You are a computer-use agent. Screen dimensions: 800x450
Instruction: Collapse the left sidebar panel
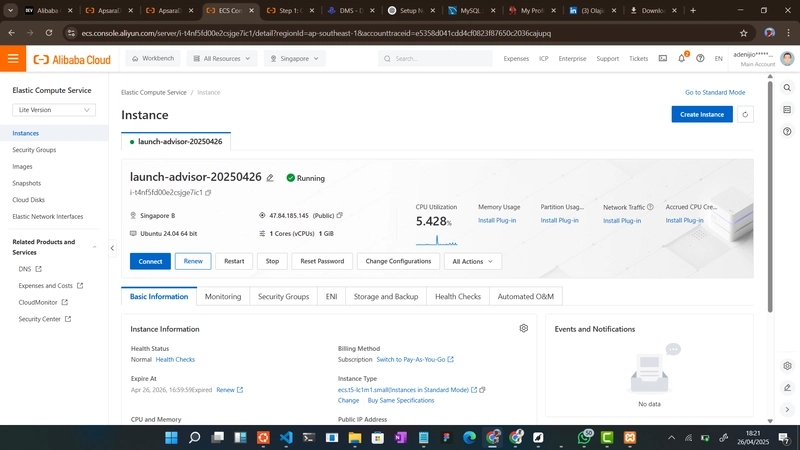click(x=112, y=248)
